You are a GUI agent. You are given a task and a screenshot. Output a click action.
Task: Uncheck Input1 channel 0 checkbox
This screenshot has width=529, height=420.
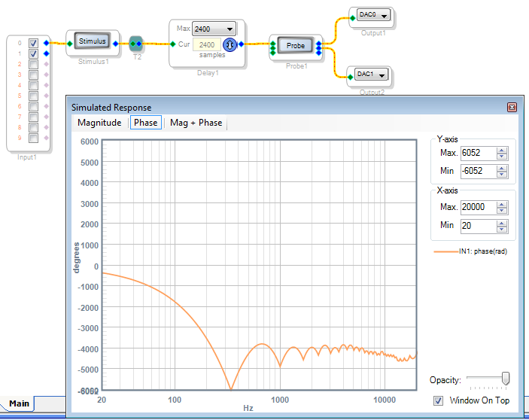click(x=33, y=44)
